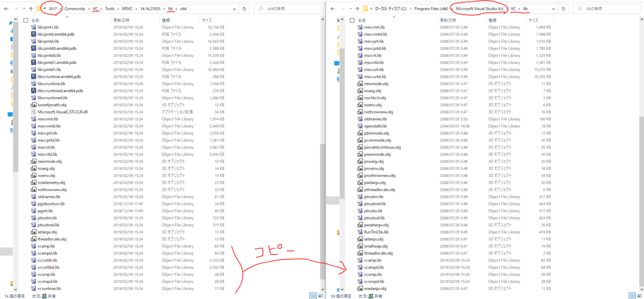Viewport: 644px width, 299px height.
Task: Select pthreadlocale.obj file name
Action: pos(379,189)
